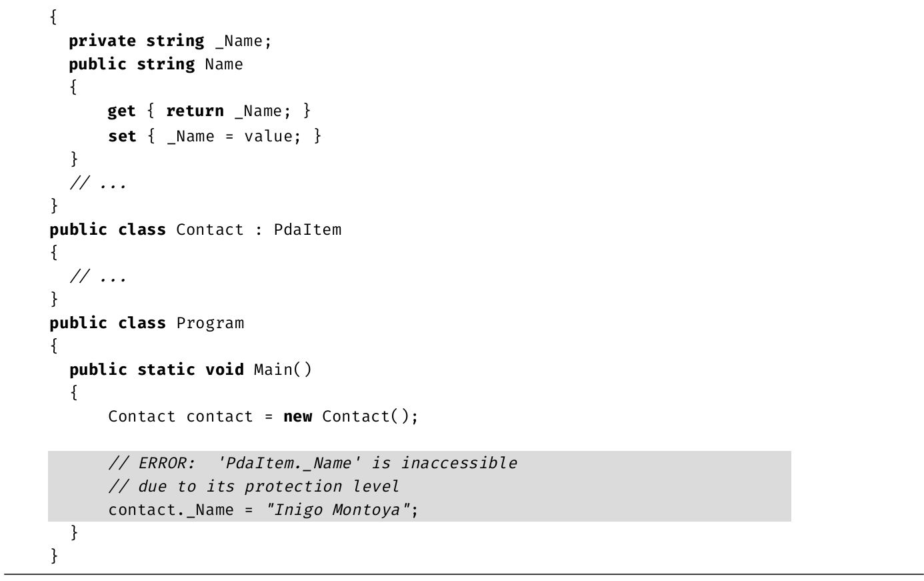This screenshot has width=924, height=581.
Task: Click the Main() method name
Action: tap(282, 370)
